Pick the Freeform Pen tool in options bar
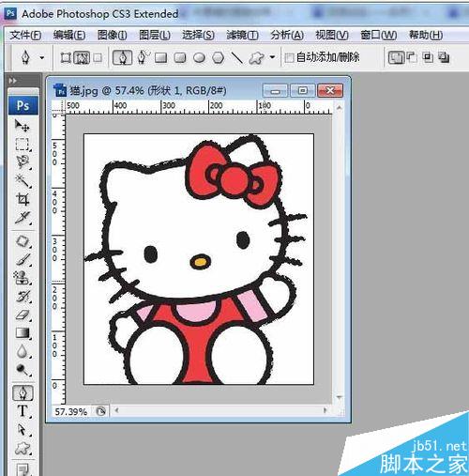 (x=143, y=57)
